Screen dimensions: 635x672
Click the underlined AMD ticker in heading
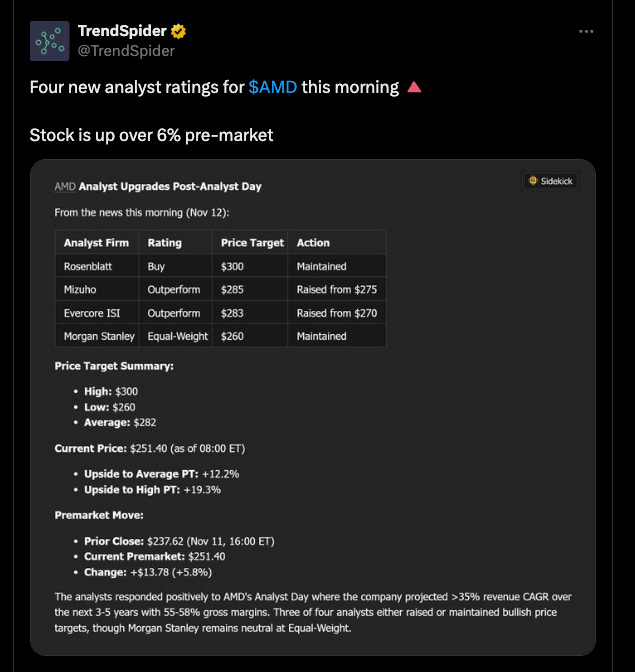click(64, 186)
